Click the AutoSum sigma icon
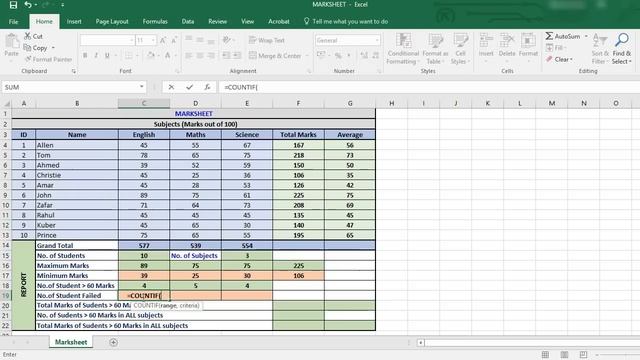Image resolution: width=640 pixels, height=360 pixels. tap(549, 36)
